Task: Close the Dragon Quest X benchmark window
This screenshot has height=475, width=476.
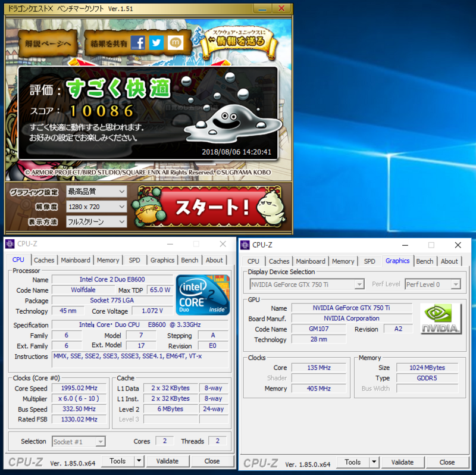Action: coord(282,8)
